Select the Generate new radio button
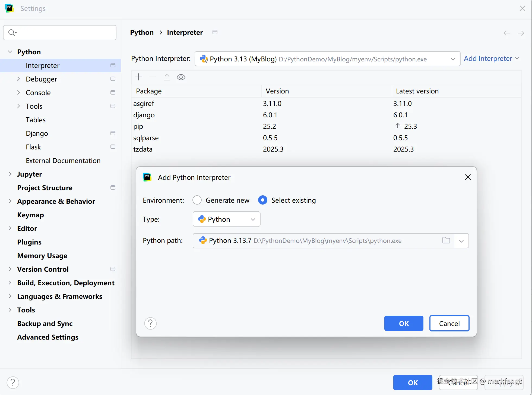The height and width of the screenshot is (395, 532). [x=197, y=200]
